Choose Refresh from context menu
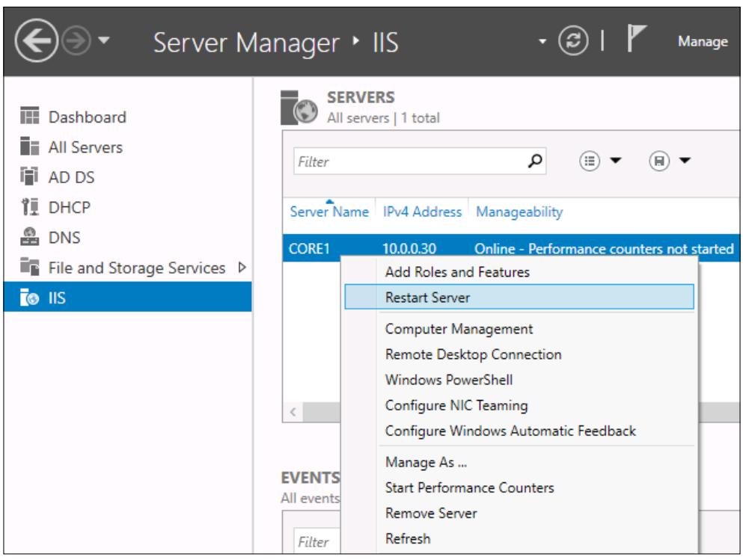The image size is (743, 560). 519,539
